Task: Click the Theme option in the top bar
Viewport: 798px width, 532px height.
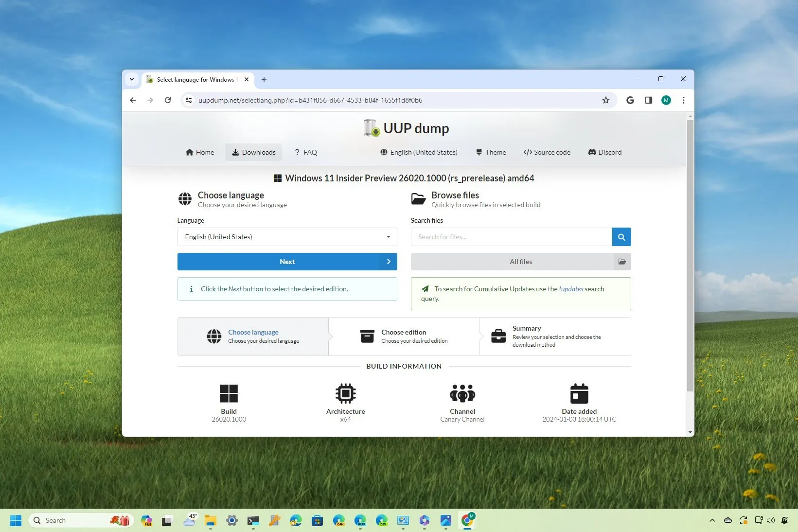Action: click(491, 152)
